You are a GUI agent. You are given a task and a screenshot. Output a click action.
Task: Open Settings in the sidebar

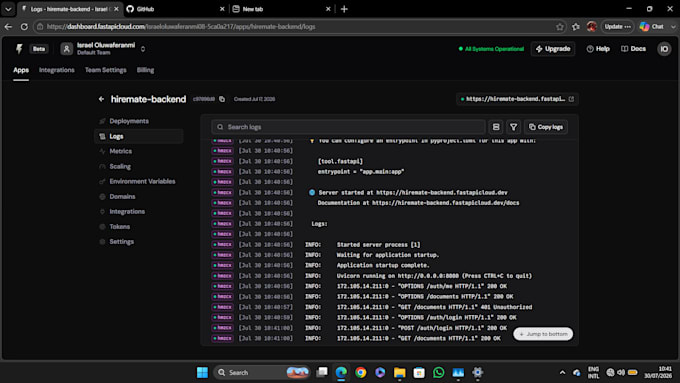coord(121,242)
